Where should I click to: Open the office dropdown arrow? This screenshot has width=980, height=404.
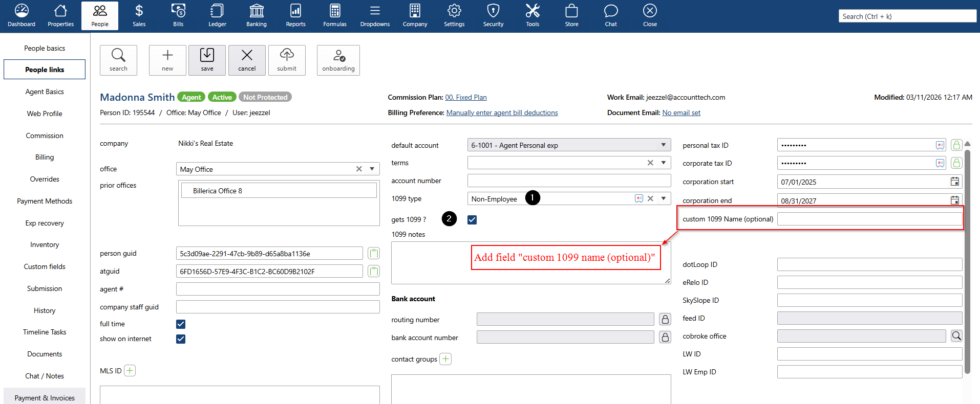point(372,169)
